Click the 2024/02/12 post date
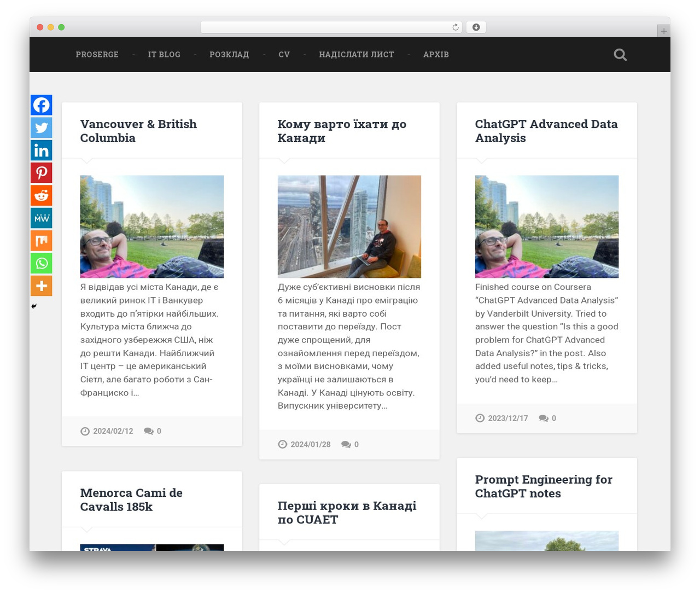700x593 pixels. pos(113,431)
